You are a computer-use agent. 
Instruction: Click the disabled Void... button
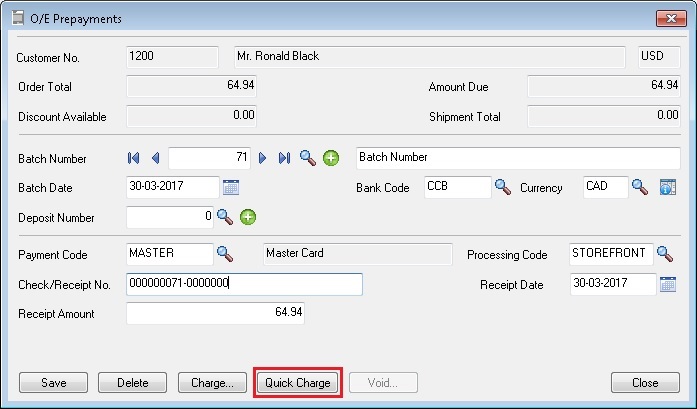[383, 383]
